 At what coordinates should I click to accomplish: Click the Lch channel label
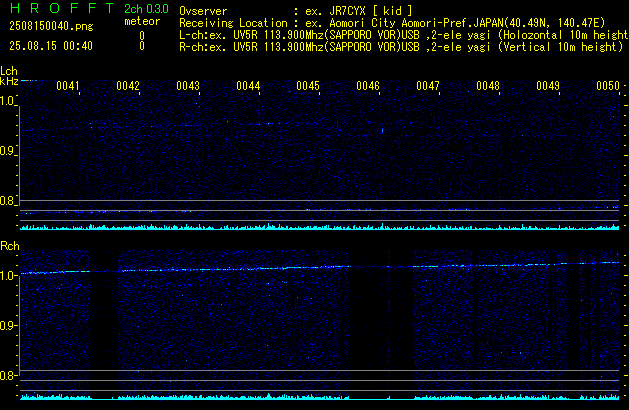coord(9,71)
